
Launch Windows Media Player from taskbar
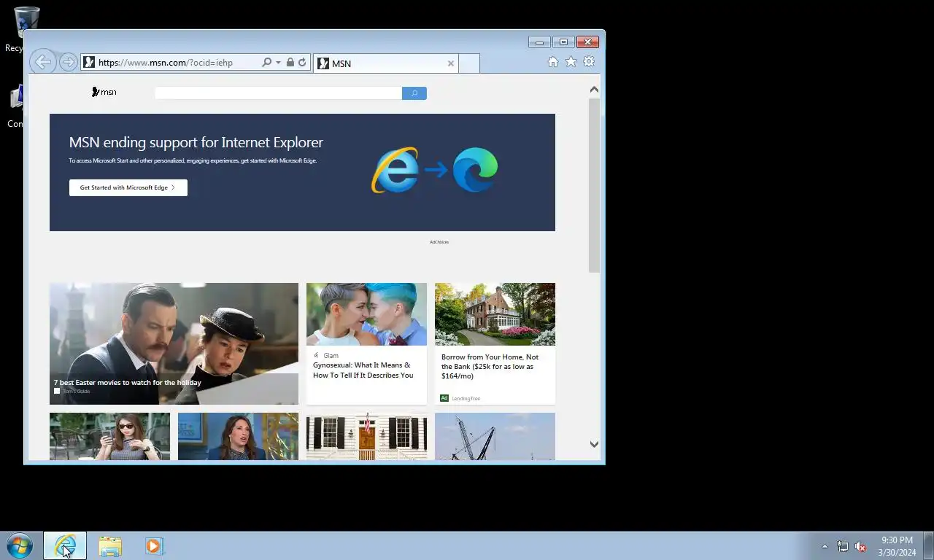click(x=155, y=545)
